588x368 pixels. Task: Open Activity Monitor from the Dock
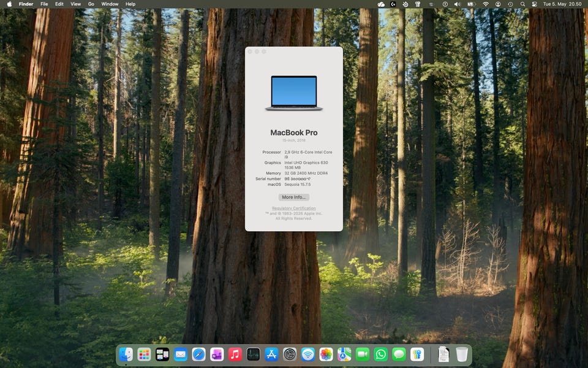[x=253, y=354]
